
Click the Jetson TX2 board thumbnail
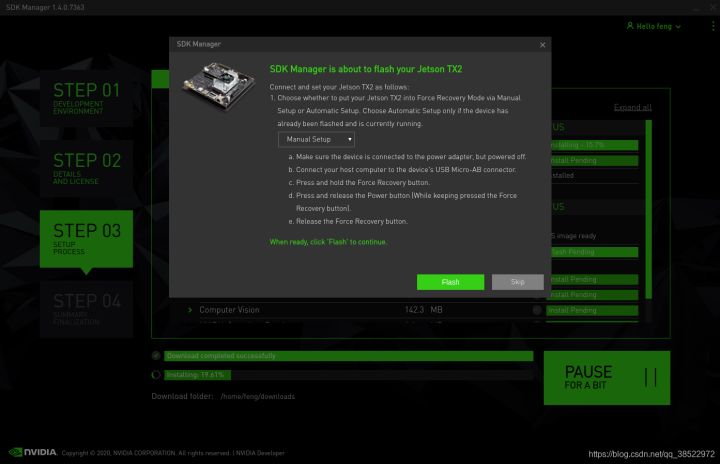pos(219,85)
